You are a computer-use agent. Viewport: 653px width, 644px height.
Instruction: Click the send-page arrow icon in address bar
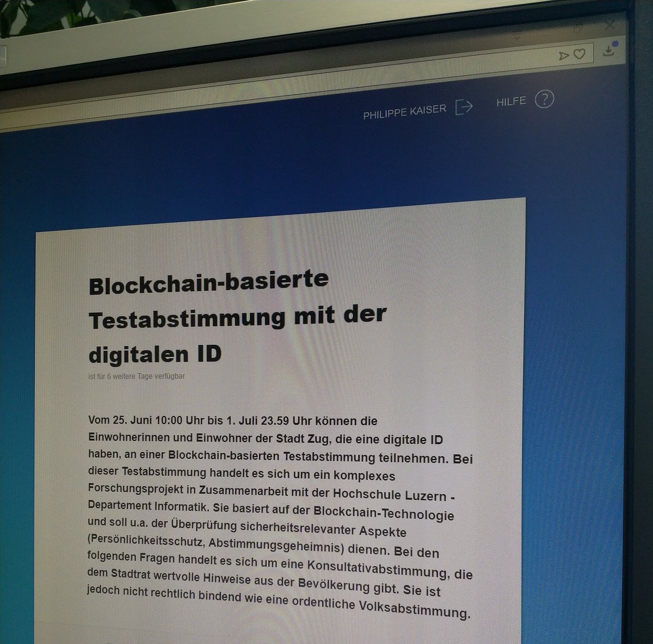(x=564, y=56)
